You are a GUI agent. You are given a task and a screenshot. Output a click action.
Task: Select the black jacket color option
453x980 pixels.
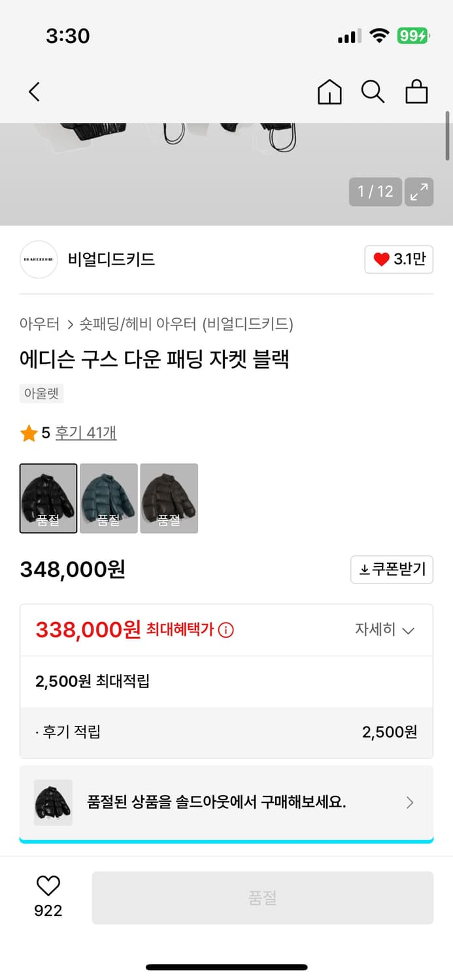[x=48, y=498]
